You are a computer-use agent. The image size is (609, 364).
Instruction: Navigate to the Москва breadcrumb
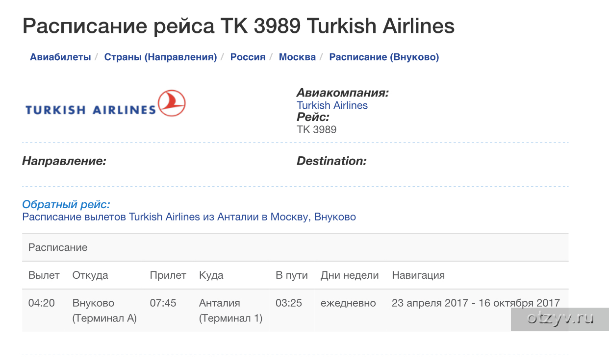click(x=297, y=57)
